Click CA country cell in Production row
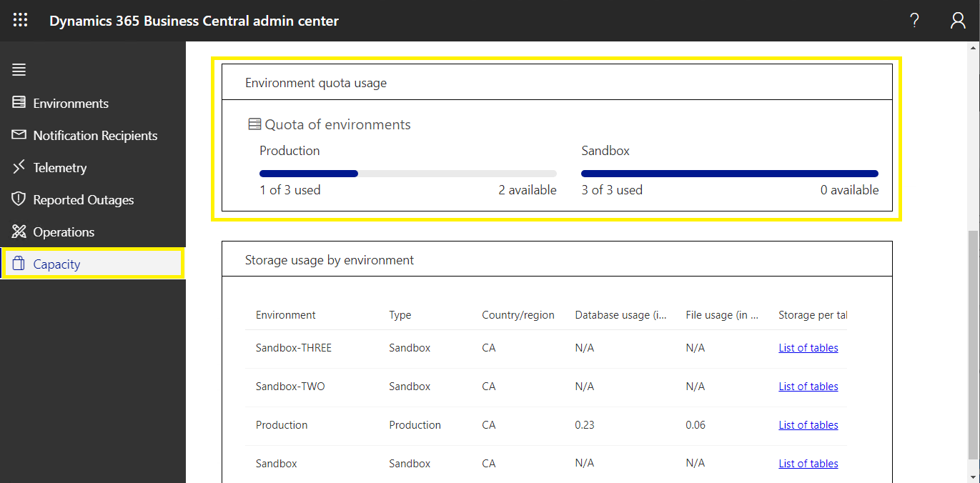The width and height of the screenshot is (980, 483). point(489,425)
